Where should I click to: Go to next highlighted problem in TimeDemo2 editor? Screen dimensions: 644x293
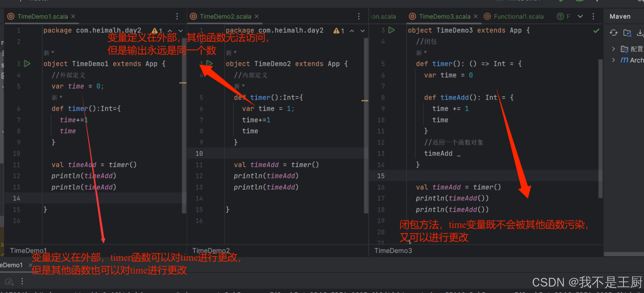click(363, 31)
